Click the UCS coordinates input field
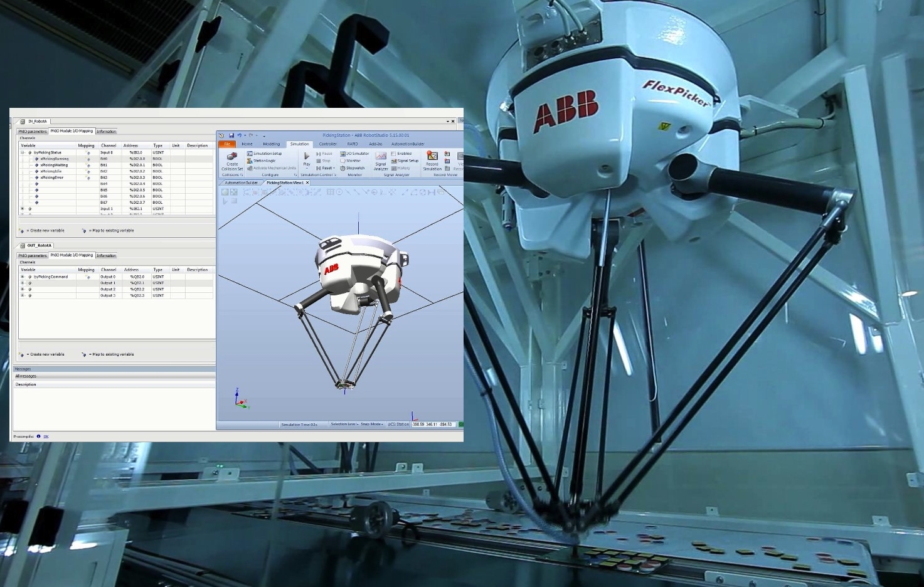The image size is (924, 587). [x=433, y=425]
